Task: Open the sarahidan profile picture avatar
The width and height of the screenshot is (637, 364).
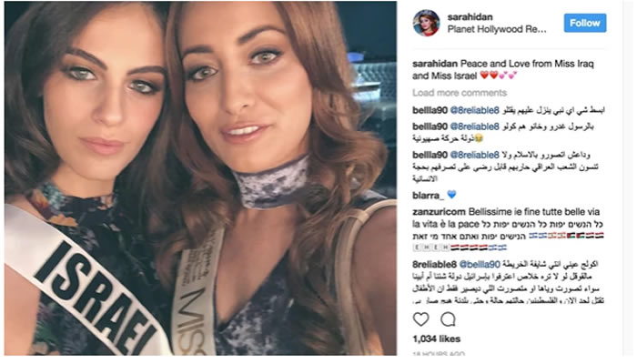Action: [x=426, y=23]
